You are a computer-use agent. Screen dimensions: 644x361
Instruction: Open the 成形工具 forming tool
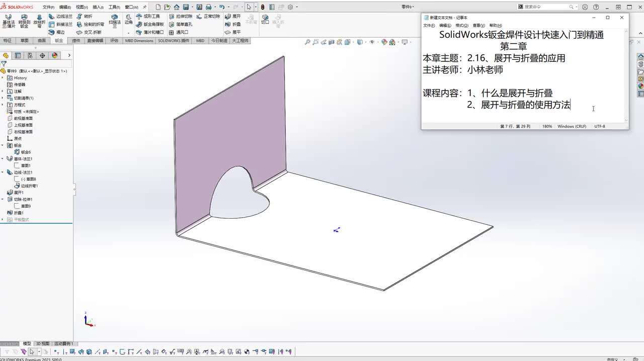click(x=148, y=17)
